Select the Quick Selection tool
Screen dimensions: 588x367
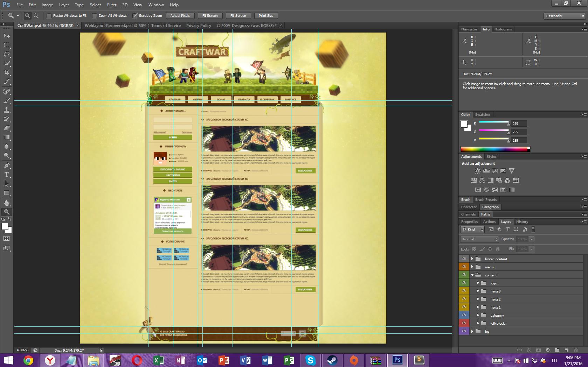7,63
